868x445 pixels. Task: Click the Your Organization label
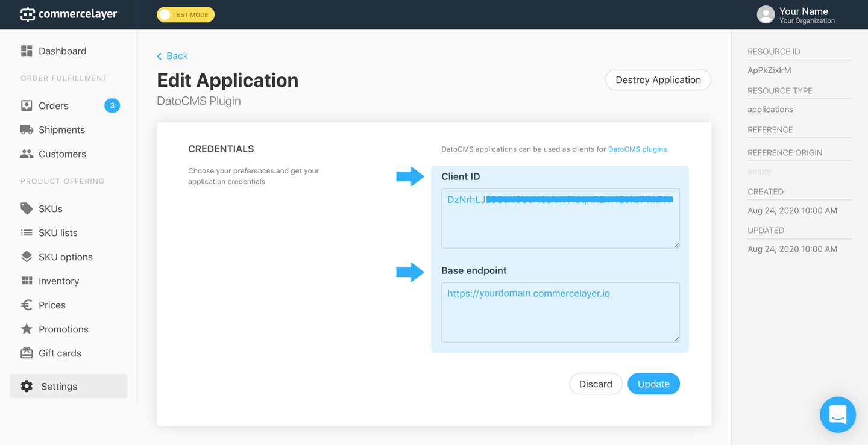pyautogui.click(x=807, y=21)
